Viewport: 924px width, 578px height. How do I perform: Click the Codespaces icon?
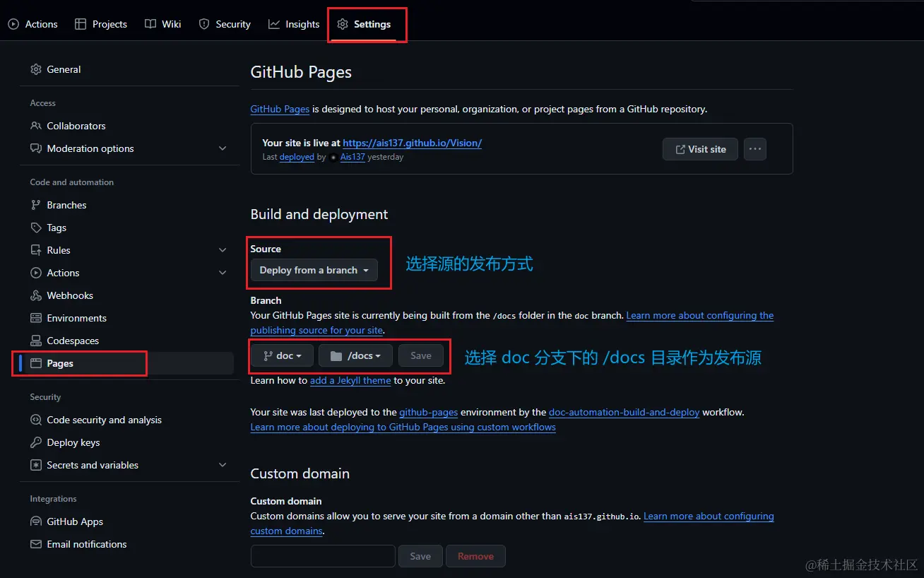click(36, 341)
